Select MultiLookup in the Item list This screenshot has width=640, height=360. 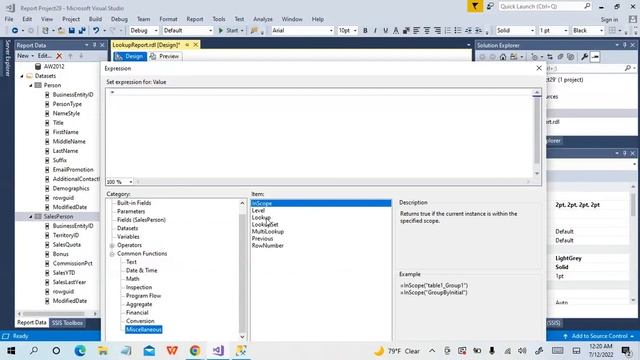click(268, 231)
